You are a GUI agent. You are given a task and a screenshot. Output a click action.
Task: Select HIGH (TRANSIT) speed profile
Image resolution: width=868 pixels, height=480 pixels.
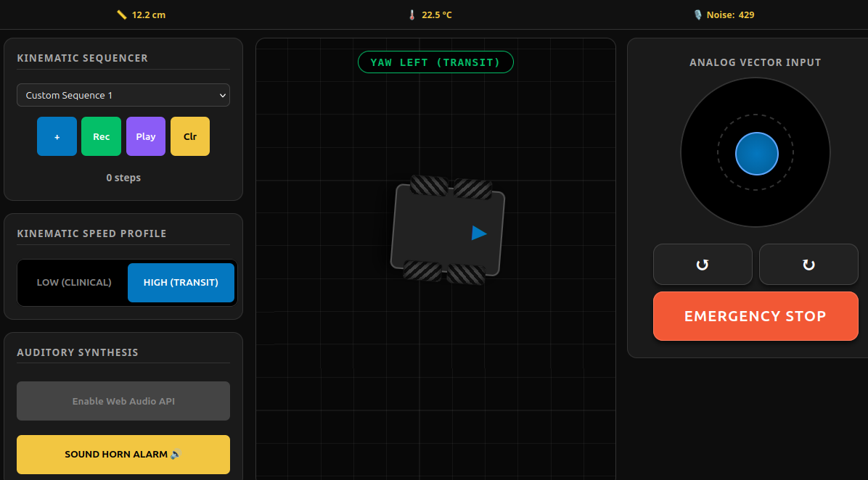(181, 283)
